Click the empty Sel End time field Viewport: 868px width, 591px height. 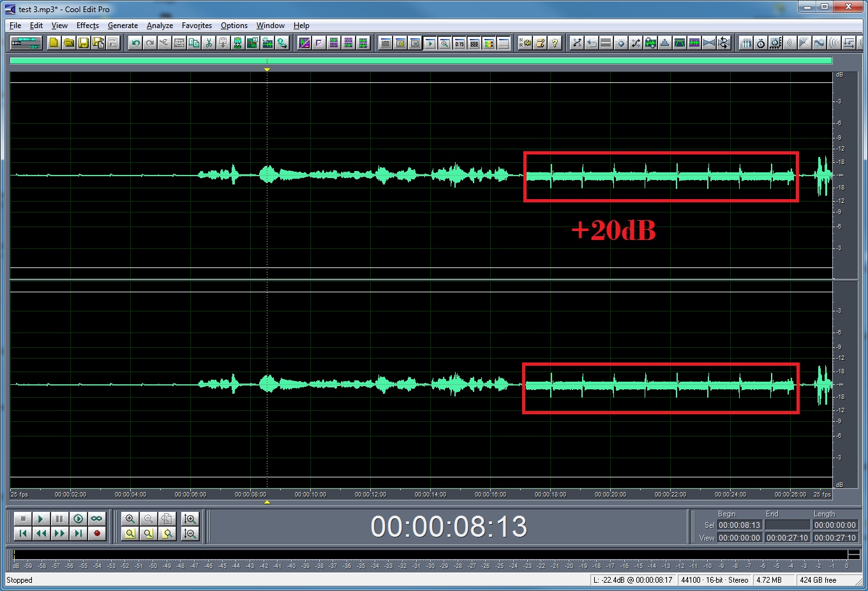pos(788,525)
